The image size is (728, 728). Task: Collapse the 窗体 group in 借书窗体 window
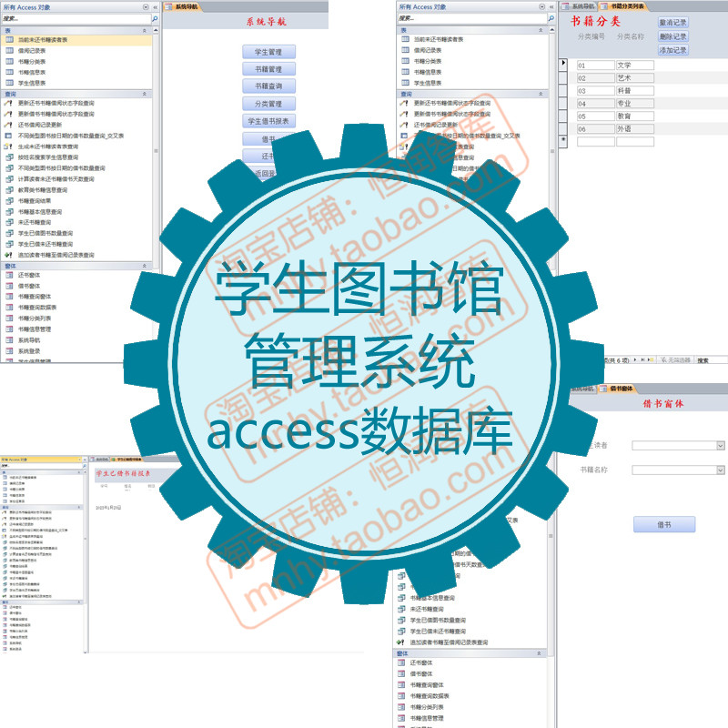click(x=539, y=653)
